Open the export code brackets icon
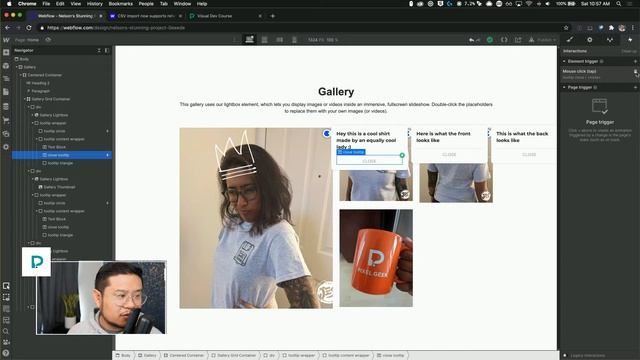Image resolution: width=640 pixels, height=360 pixels. pos(504,40)
